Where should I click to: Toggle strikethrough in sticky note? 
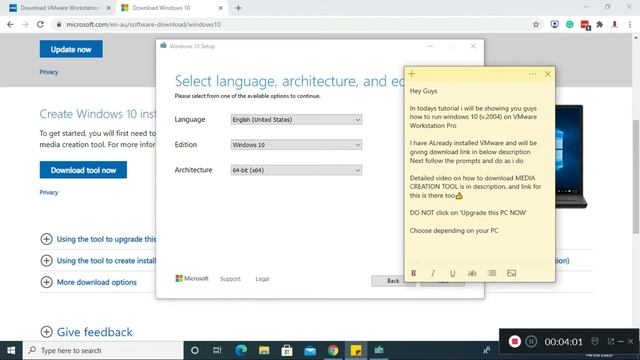pyautogui.click(x=472, y=273)
